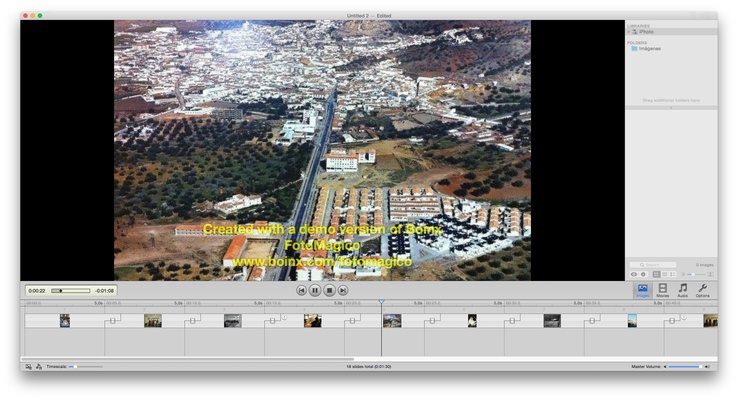The height and width of the screenshot is (400, 738).
Task: Click transition icon between slides 7 and 8
Action: (592, 320)
